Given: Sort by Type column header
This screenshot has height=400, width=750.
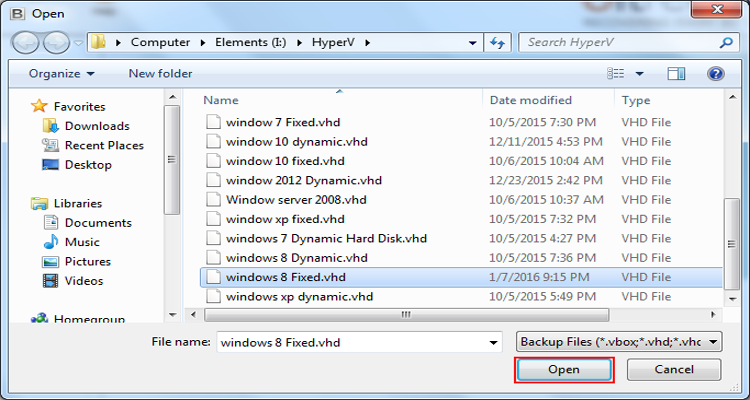Looking at the screenshot, I should pyautogui.click(x=636, y=100).
